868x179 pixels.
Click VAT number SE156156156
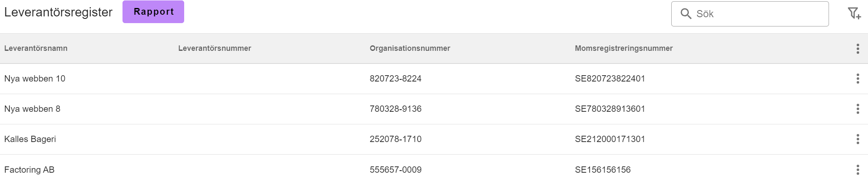click(603, 170)
